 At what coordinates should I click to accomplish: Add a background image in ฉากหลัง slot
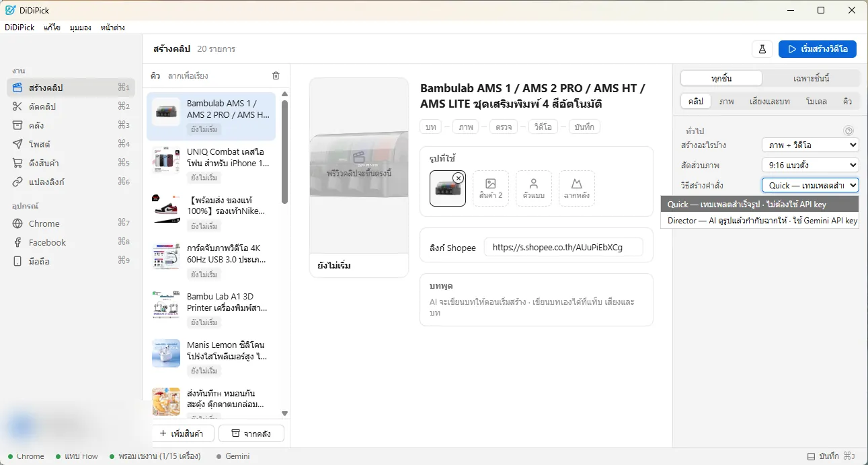[577, 188]
